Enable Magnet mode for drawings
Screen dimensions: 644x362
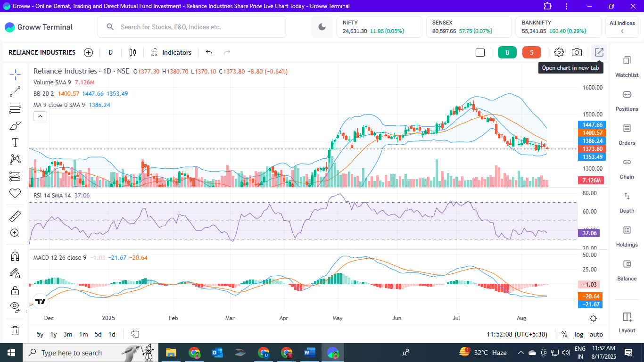coord(15,255)
